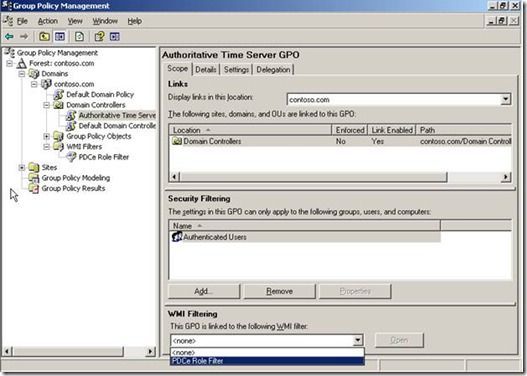The width and height of the screenshot is (527, 376).
Task: Sort links by Location column header
Action: click(x=250, y=130)
